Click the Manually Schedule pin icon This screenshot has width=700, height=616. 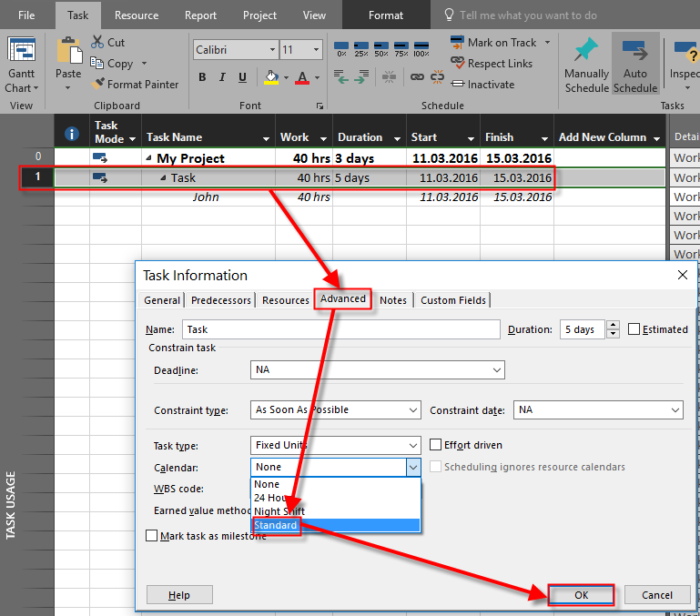[x=586, y=51]
